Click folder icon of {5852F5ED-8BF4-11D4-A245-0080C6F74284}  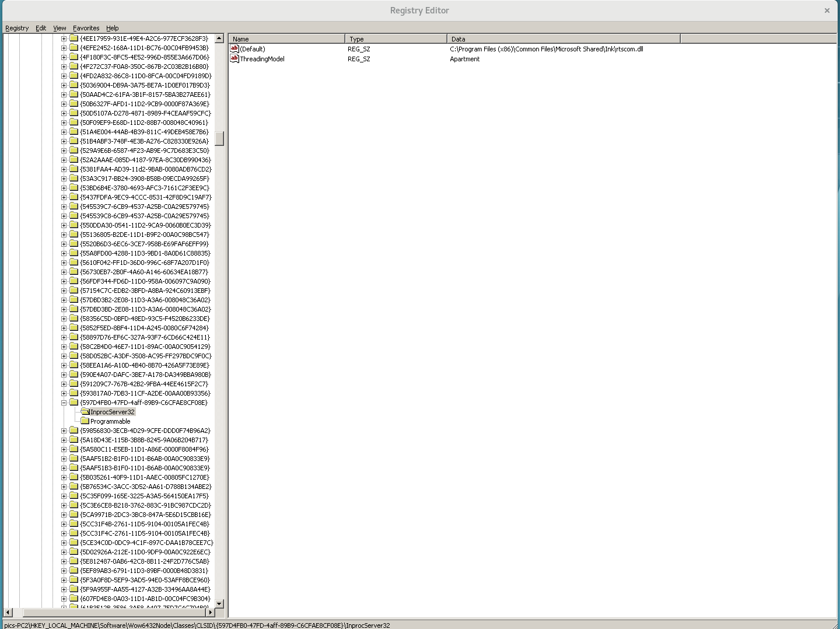click(x=74, y=328)
